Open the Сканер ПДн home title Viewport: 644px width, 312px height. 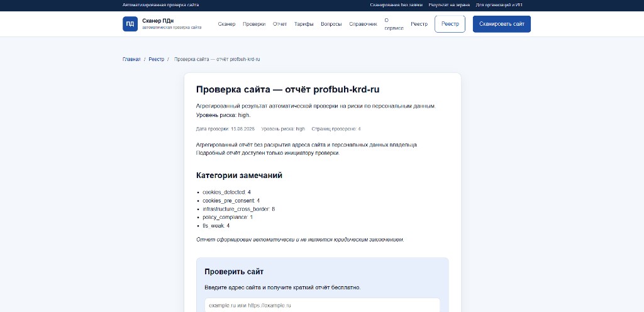158,21
